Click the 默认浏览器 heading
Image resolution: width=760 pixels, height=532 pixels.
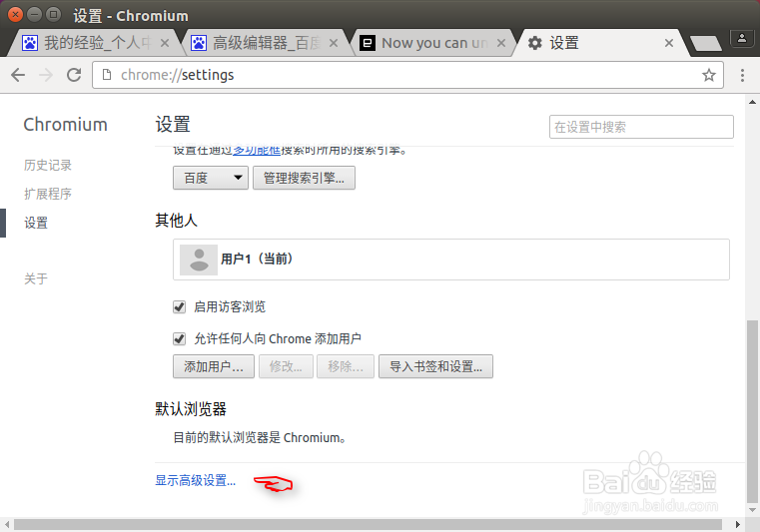point(191,409)
